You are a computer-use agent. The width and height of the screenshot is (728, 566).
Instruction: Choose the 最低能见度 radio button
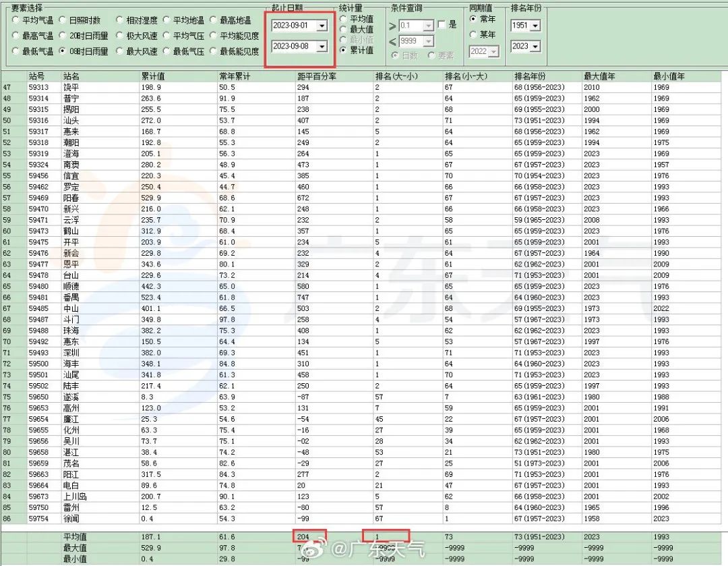tap(213, 51)
